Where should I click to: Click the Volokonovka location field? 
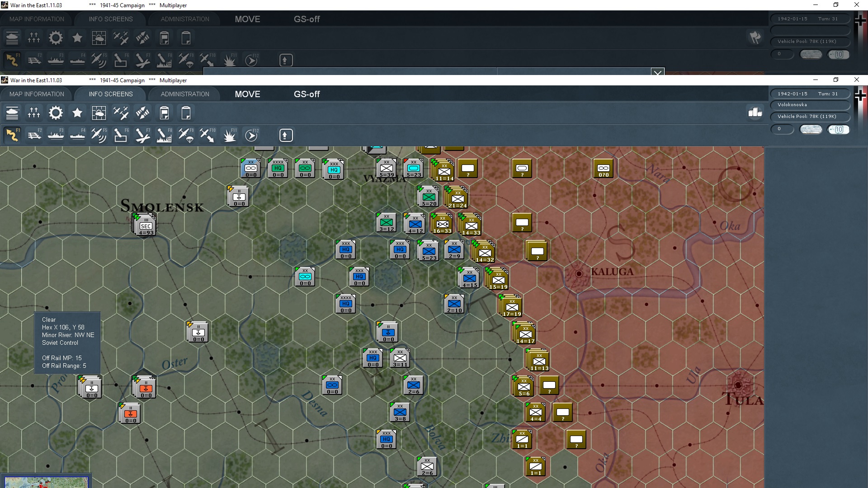point(810,105)
